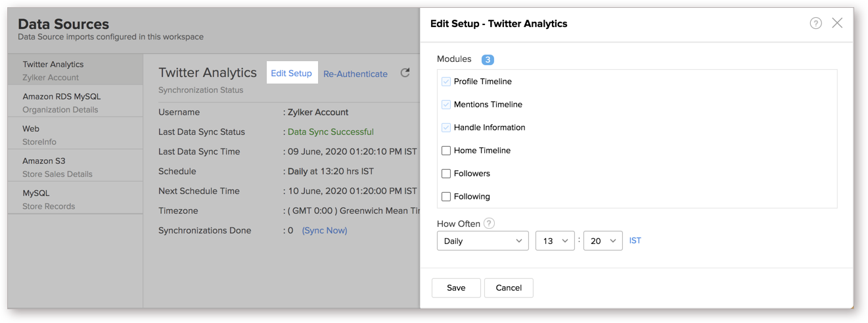Click the help icon in dialog header
Viewport: 868px width, 323px height.
815,24
